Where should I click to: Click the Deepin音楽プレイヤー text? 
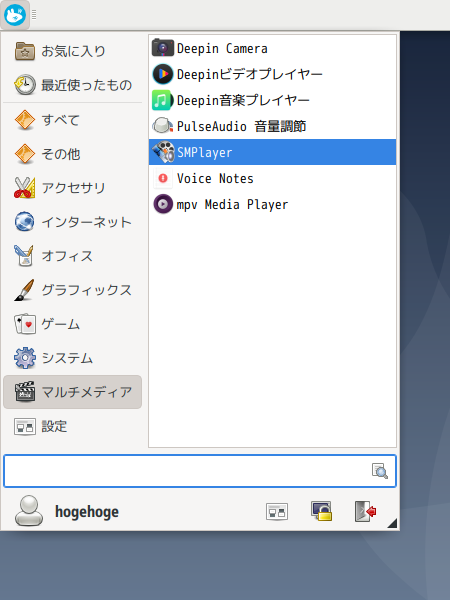[x=243, y=100]
